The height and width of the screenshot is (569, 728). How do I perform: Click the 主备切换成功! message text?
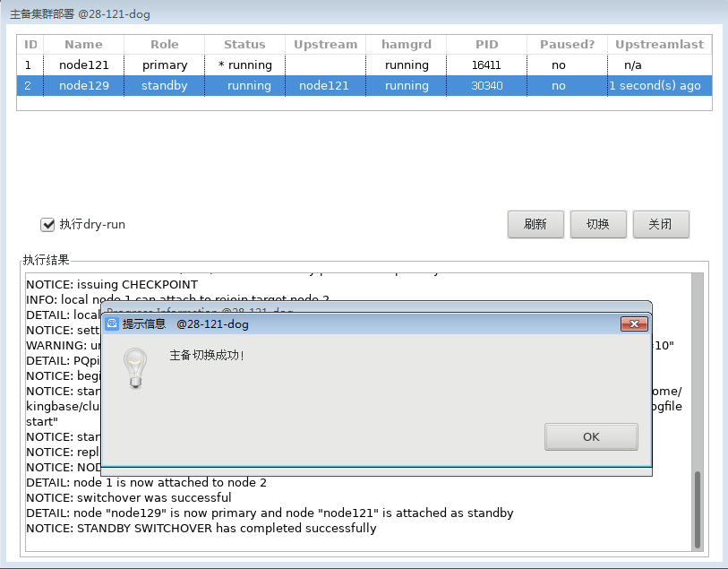pyautogui.click(x=206, y=356)
